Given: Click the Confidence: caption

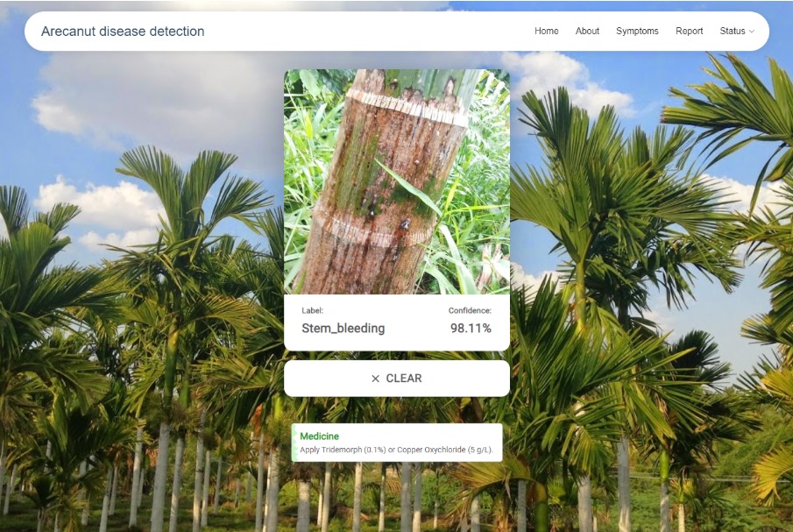Looking at the screenshot, I should (470, 310).
